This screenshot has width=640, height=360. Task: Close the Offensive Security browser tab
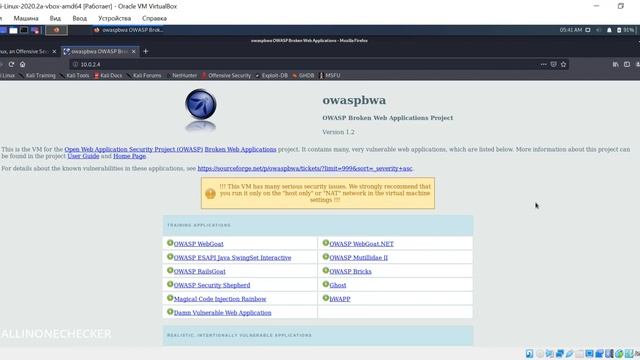pyautogui.click(x=54, y=51)
